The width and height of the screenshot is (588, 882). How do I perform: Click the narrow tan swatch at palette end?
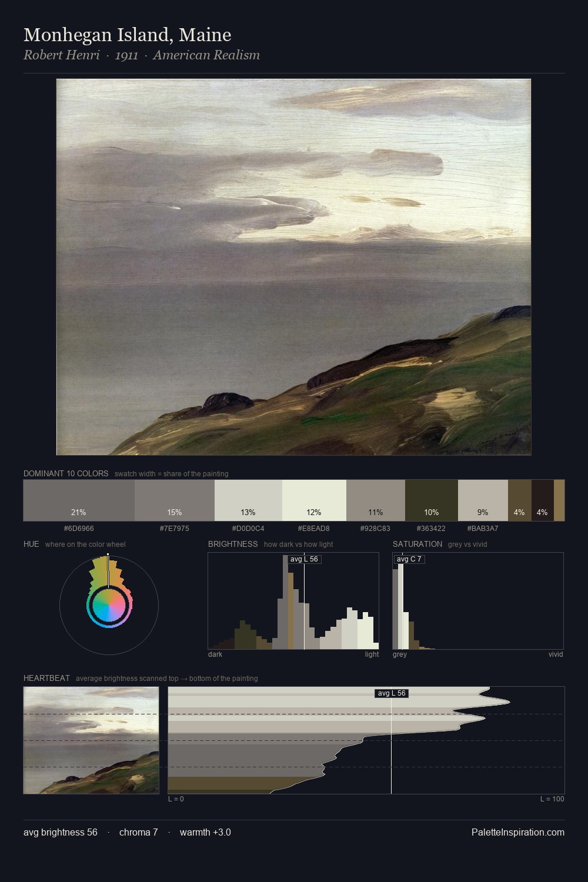coord(559,500)
